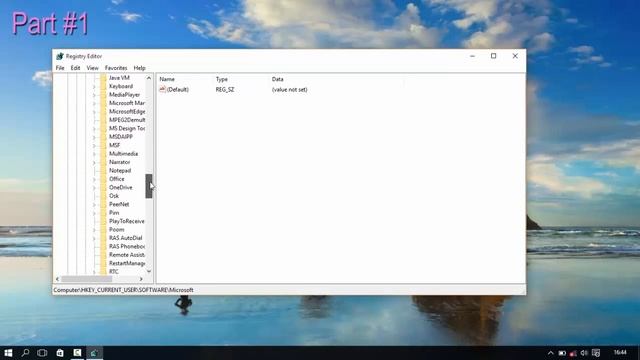The height and width of the screenshot is (360, 640).
Task: Expand the Narrator key
Action: (x=94, y=162)
